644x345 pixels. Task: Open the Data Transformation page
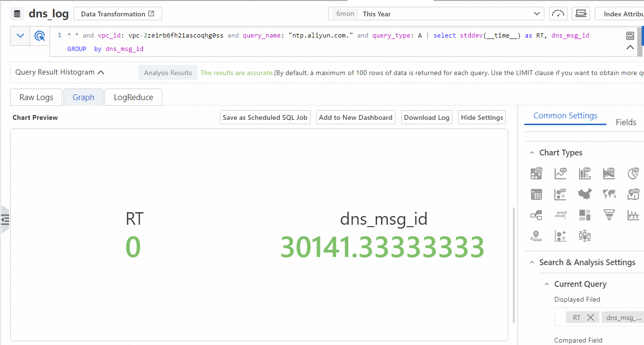pyautogui.click(x=118, y=14)
